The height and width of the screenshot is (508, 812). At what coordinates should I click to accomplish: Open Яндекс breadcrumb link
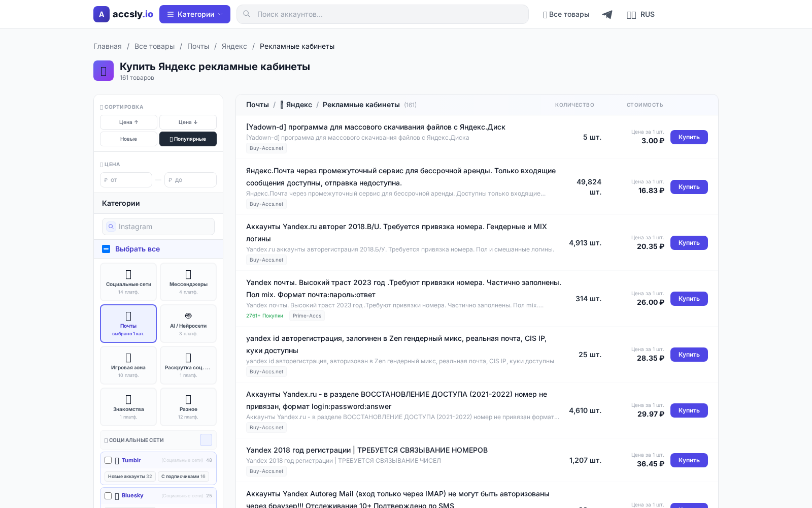234,46
